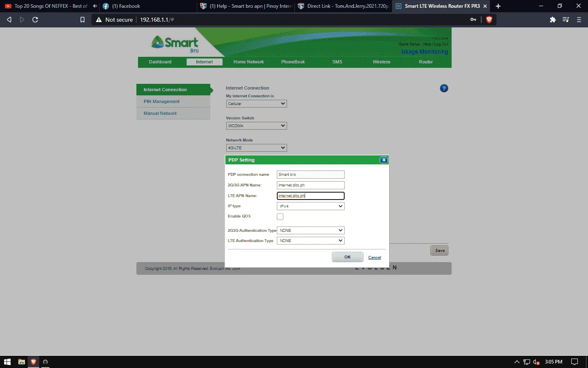This screenshot has width=588, height=368.
Task: Open File Explorer from taskbar
Action: tap(22, 362)
